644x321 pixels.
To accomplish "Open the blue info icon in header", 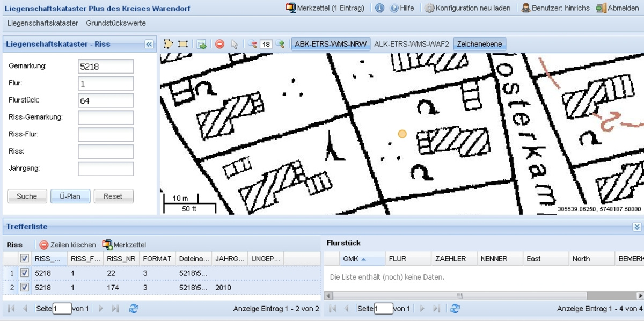I will pyautogui.click(x=379, y=8).
